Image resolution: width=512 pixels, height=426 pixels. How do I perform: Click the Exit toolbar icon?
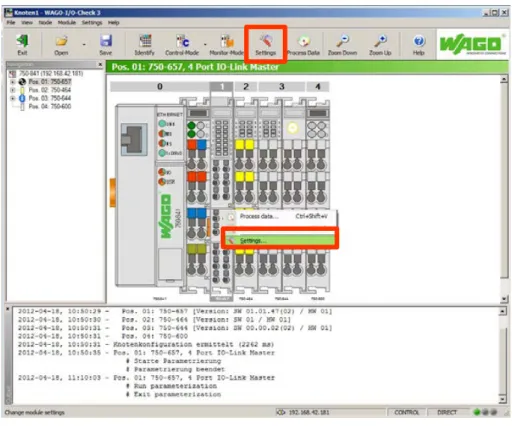pyautogui.click(x=22, y=45)
